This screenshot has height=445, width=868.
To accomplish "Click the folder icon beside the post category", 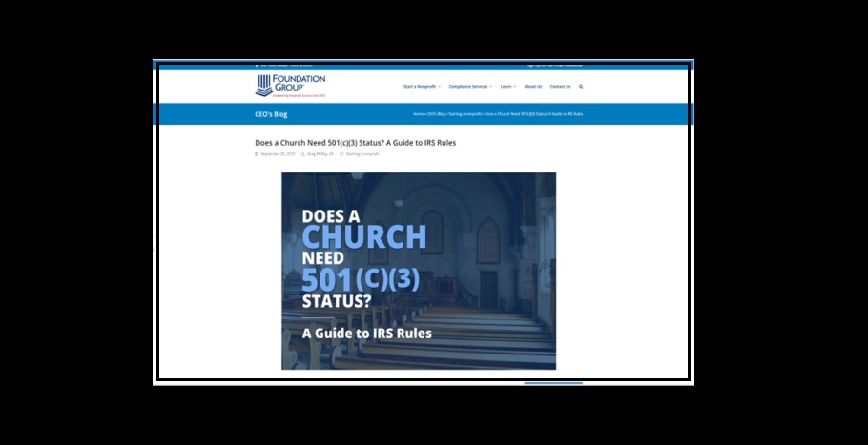I will (x=341, y=153).
